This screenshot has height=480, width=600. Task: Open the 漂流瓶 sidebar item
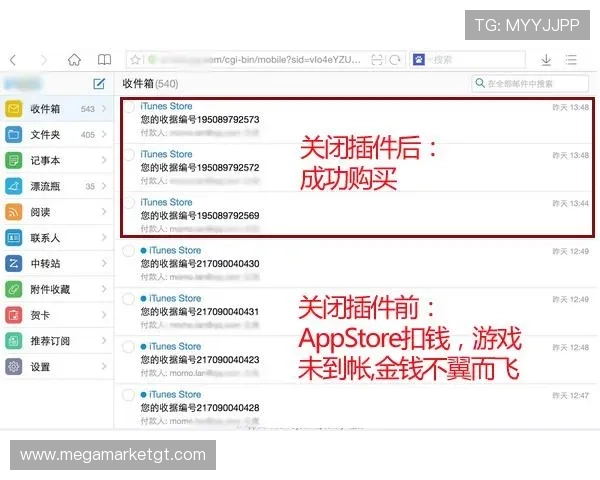57,186
